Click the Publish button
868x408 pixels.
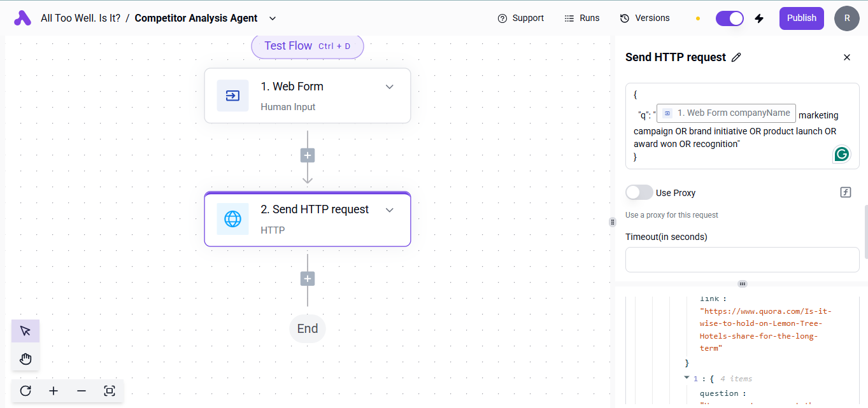(x=801, y=18)
